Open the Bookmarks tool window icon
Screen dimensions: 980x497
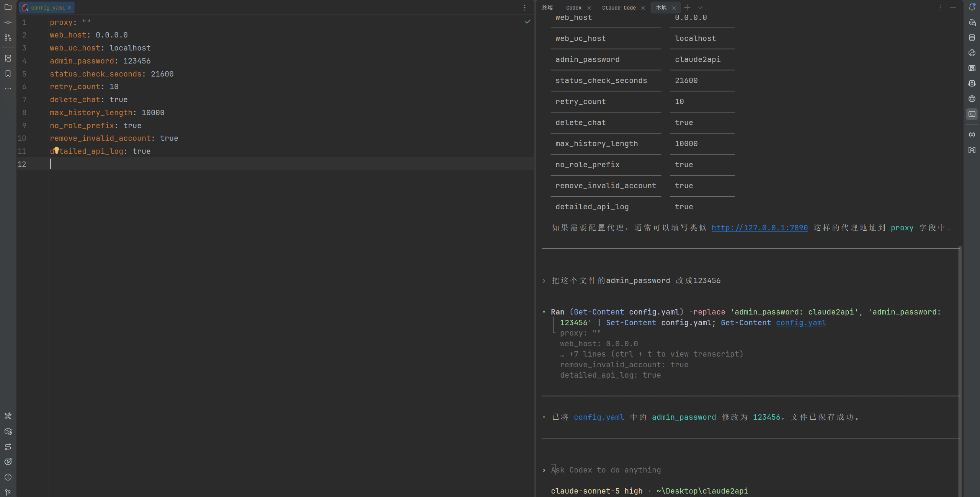coord(8,73)
